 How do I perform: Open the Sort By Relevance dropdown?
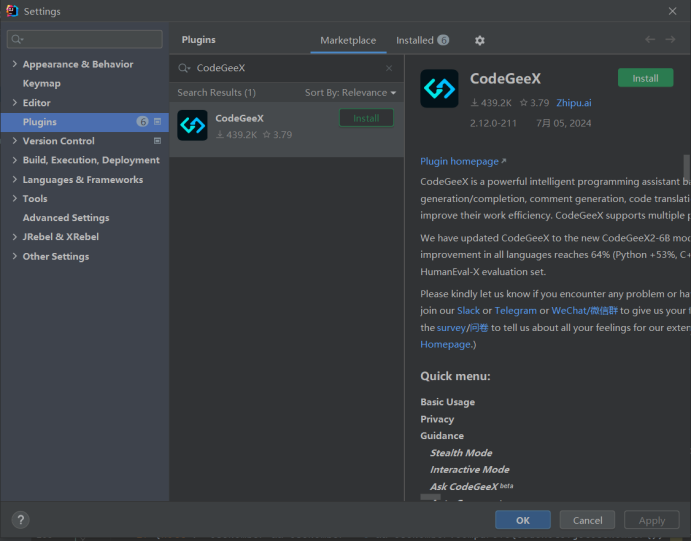pos(350,93)
